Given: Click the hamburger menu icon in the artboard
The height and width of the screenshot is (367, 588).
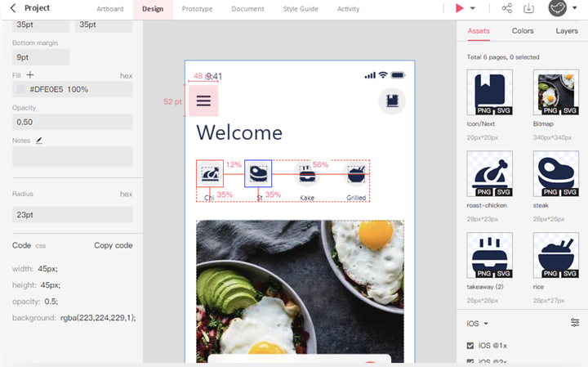Looking at the screenshot, I should point(203,101).
